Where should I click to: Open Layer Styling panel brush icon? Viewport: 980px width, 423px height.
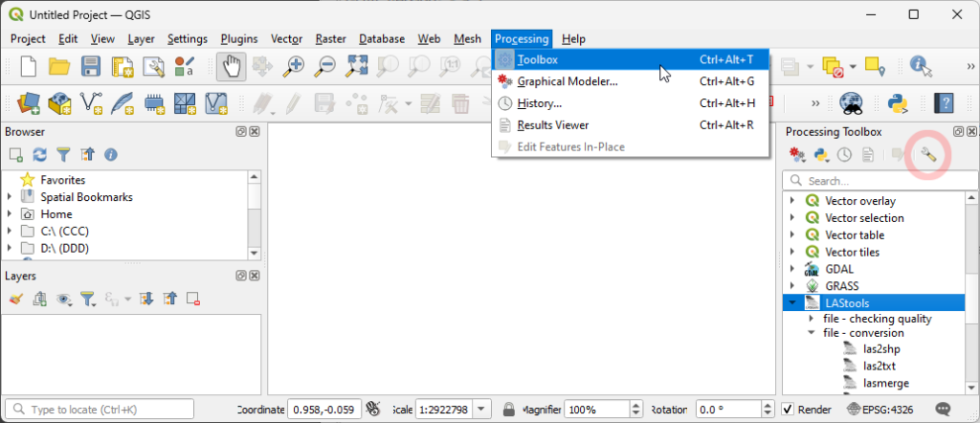(16, 300)
